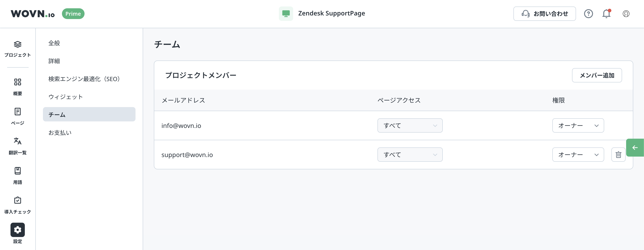Go to 概要 overview grid icon

pos(17,82)
